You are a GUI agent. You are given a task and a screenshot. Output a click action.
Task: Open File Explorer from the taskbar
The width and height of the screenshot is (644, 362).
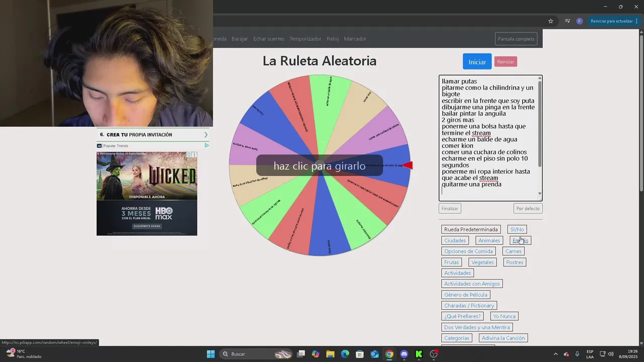point(330,354)
